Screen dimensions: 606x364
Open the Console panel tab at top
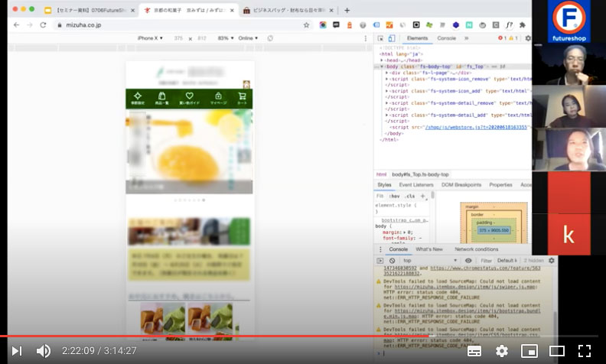(x=446, y=38)
